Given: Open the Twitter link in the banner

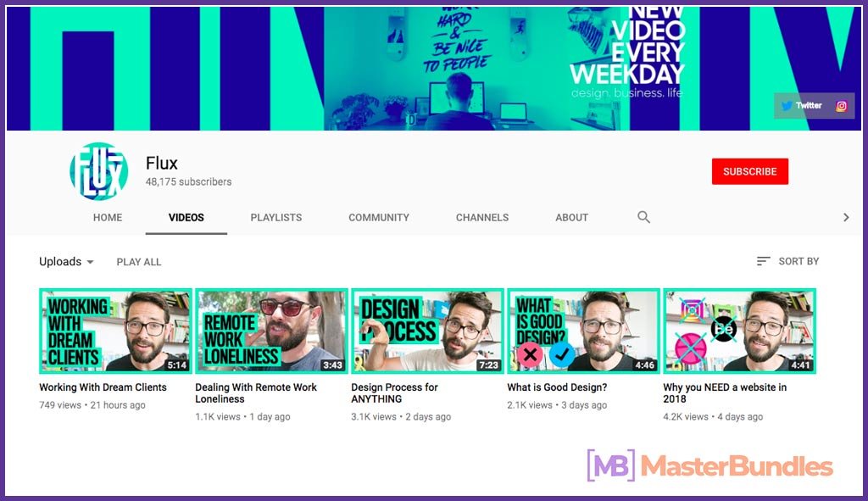Looking at the screenshot, I should tap(801, 105).
